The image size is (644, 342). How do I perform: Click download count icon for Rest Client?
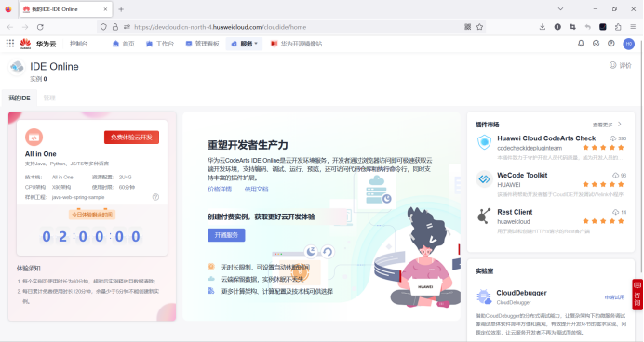tap(615, 213)
